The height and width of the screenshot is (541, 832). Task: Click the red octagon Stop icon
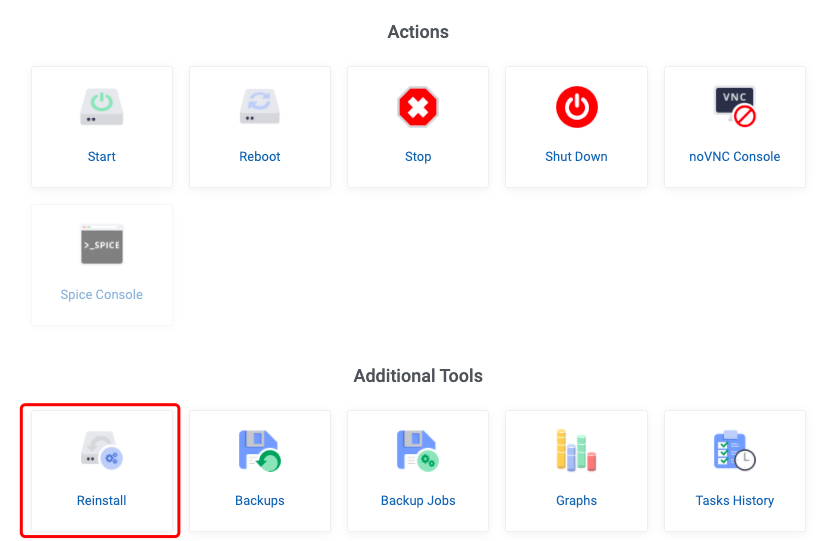(418, 107)
